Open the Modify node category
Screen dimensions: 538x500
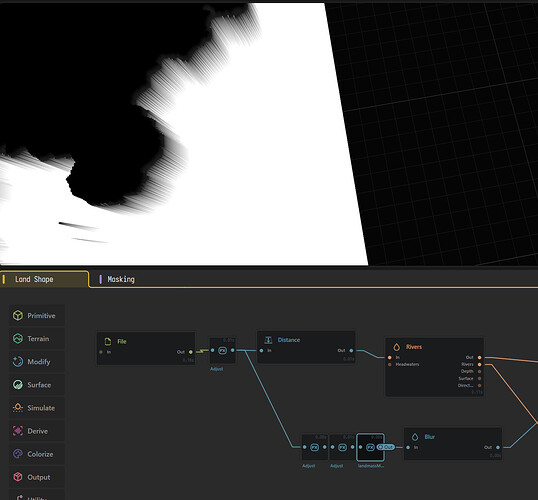pos(36,362)
